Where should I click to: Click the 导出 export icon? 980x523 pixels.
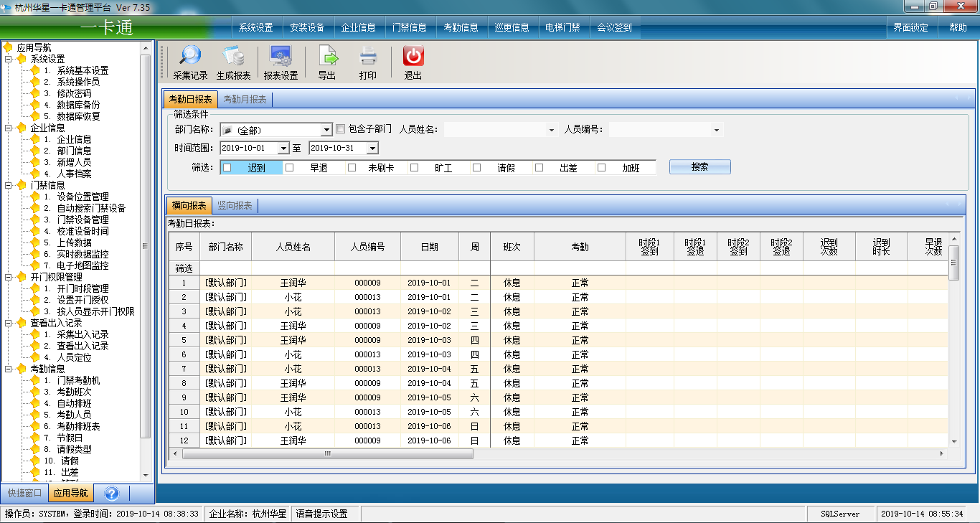click(x=327, y=56)
